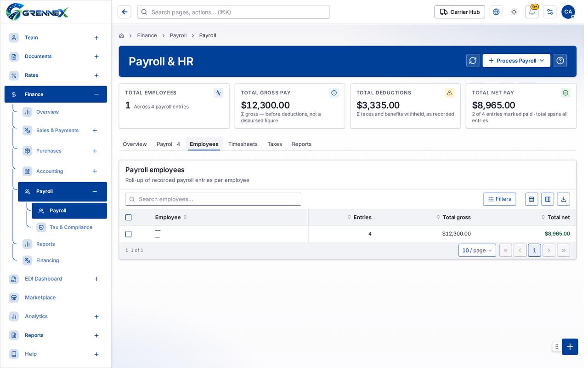This screenshot has height=368, width=588.
Task: Switch to the Overview tab
Action: [x=135, y=144]
